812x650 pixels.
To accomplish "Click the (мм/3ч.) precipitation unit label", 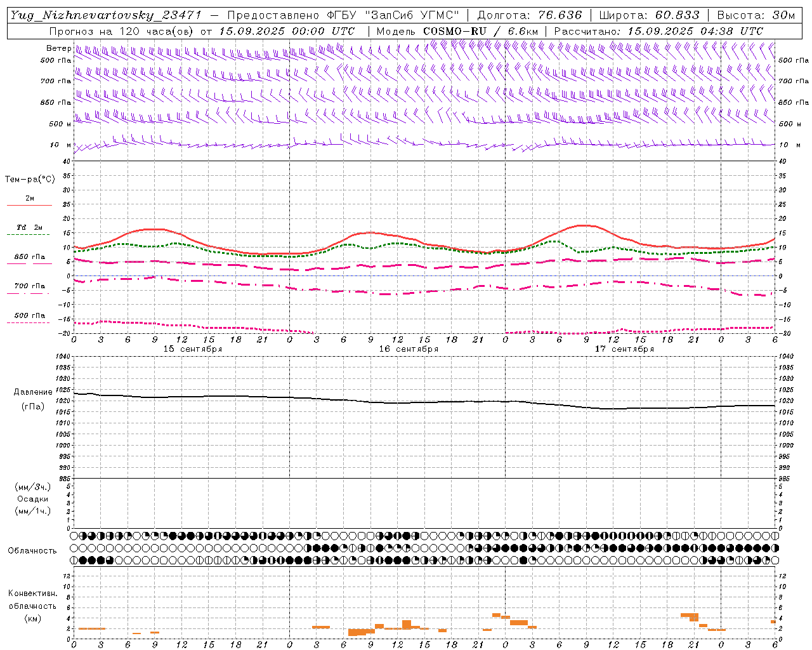I will click(33, 487).
